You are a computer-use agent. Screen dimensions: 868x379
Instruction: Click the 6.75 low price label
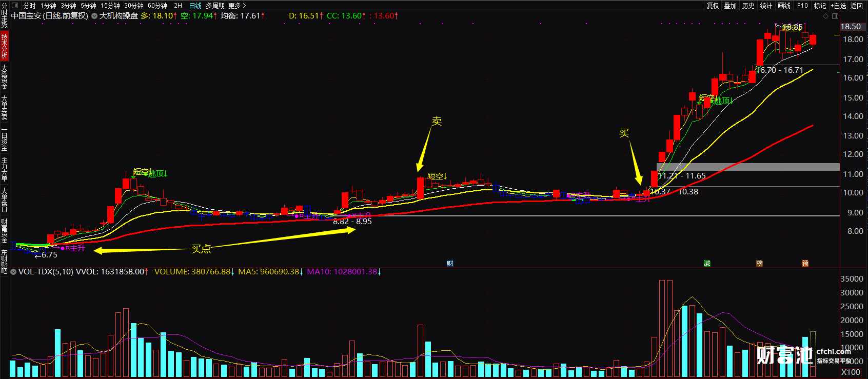[x=49, y=255]
